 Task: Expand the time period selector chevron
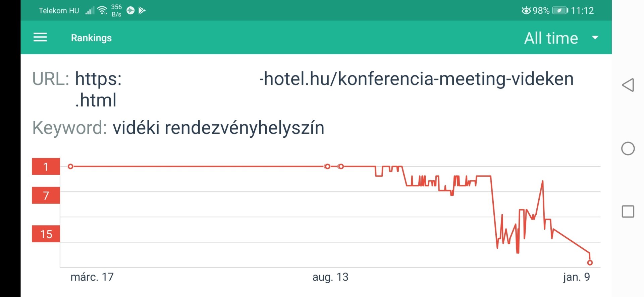(x=595, y=38)
